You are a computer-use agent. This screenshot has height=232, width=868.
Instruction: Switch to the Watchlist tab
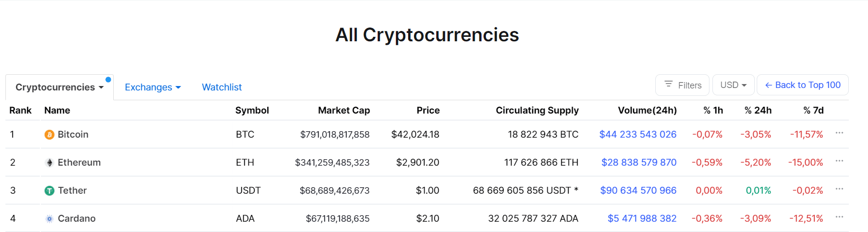pyautogui.click(x=222, y=87)
